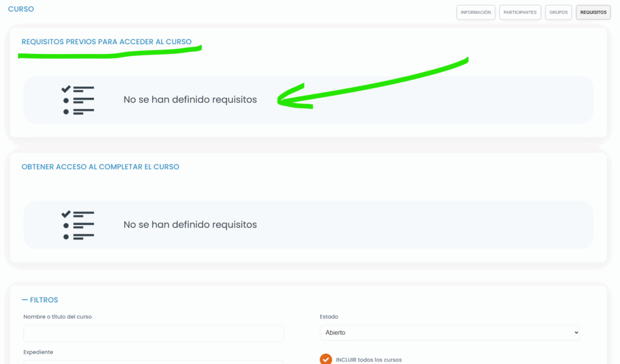Click the 'INCLUIR todos los cursos' label
Viewport: 620px width, 364px height.
369,360
